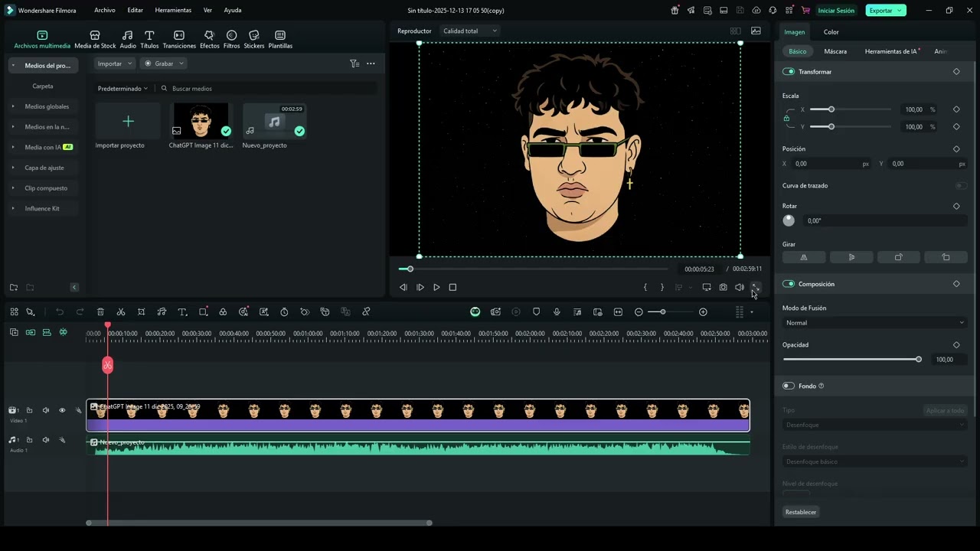Screen dimensions: 980x551
Task: Click the fullscreen preview icon
Action: tap(756, 287)
